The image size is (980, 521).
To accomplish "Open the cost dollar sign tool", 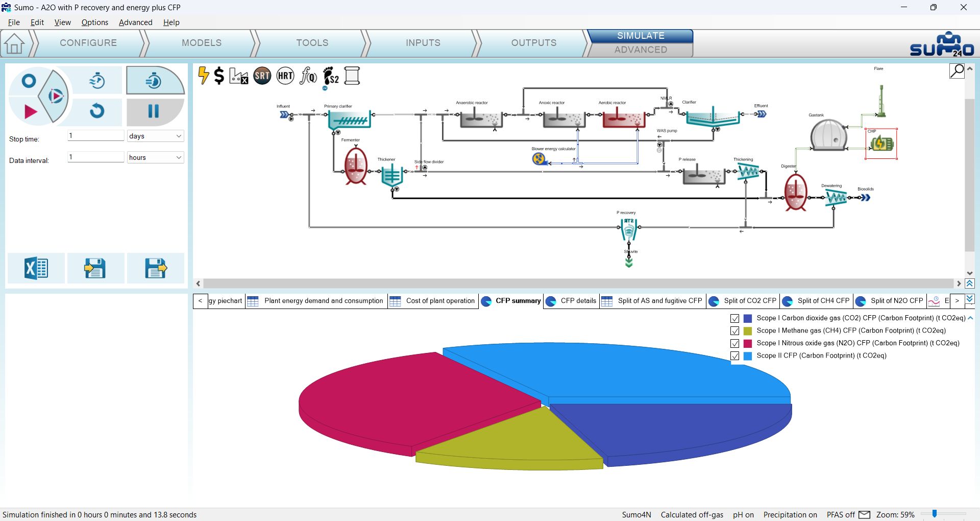I will point(219,76).
